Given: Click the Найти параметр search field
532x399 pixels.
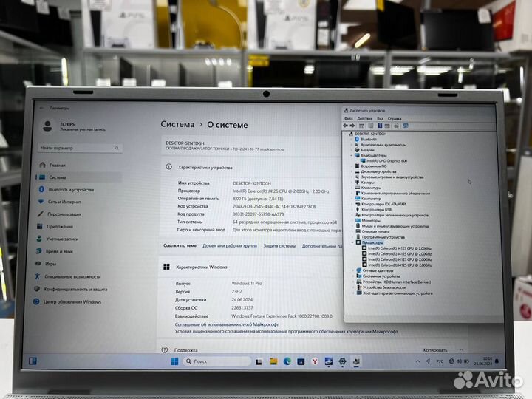Looking at the screenshot, I should click(80, 148).
